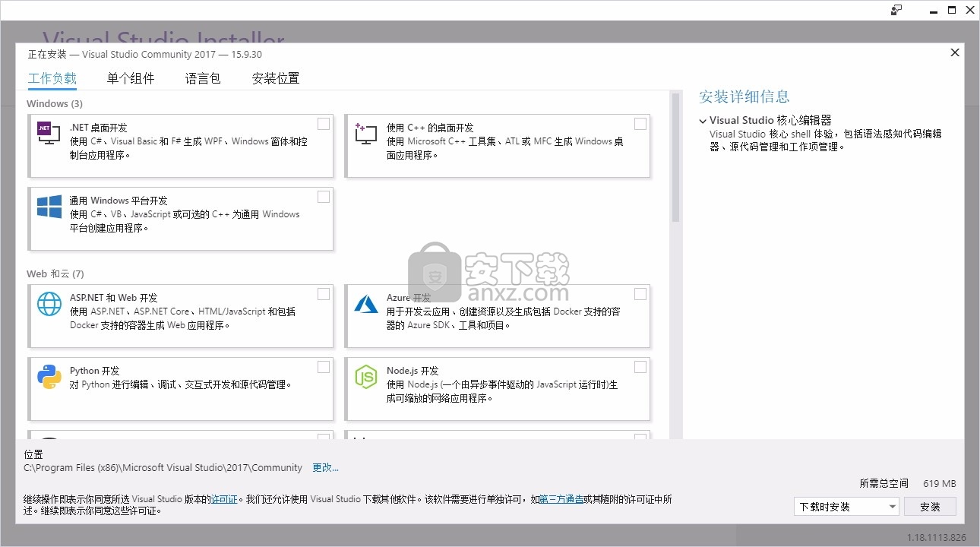Viewport: 980px width, 547px height.
Task: Click the Azure development logo icon
Action: 365,304
